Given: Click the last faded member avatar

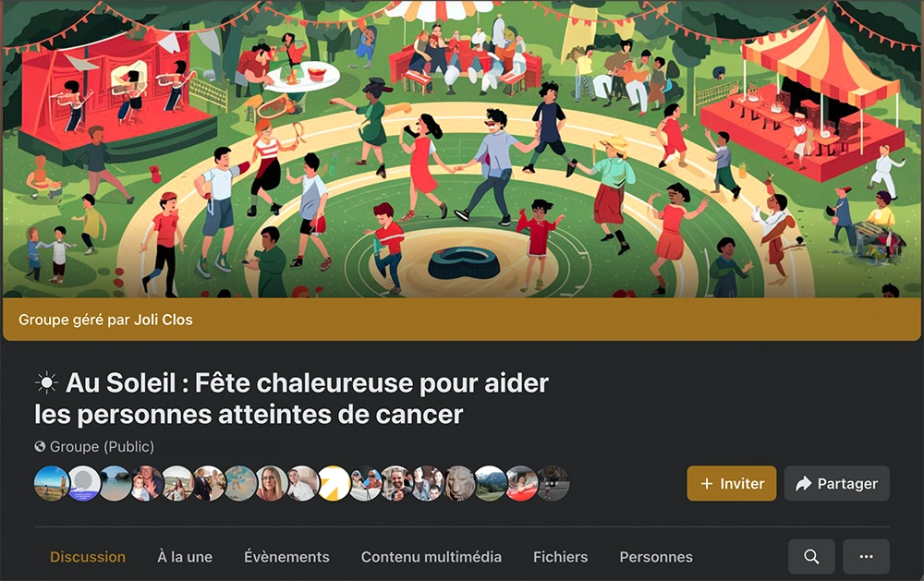Looking at the screenshot, I should pos(553,483).
